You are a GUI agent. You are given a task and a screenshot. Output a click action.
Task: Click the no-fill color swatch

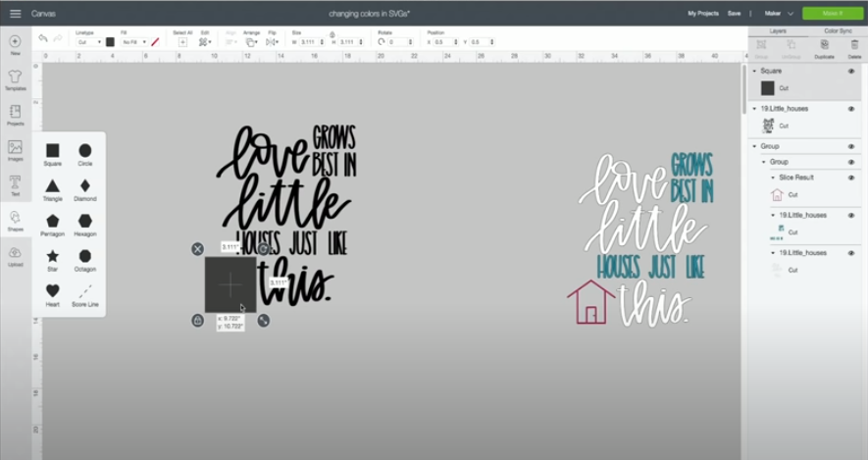155,42
